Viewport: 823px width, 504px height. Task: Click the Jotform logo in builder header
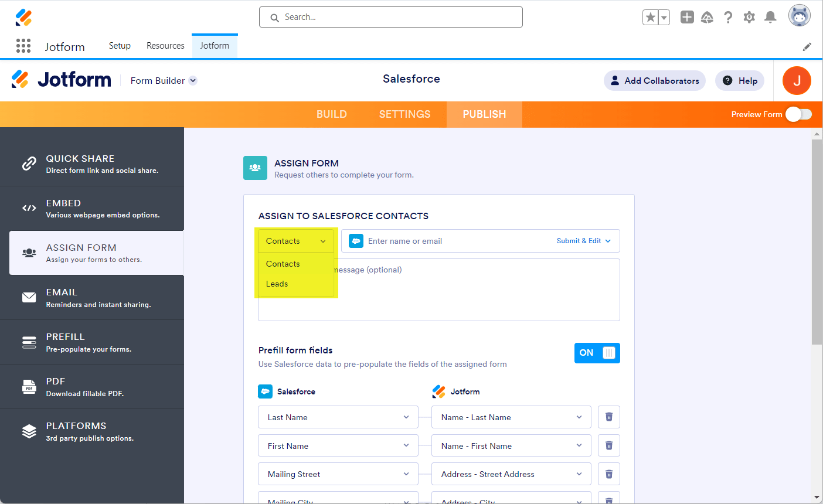pos(62,80)
